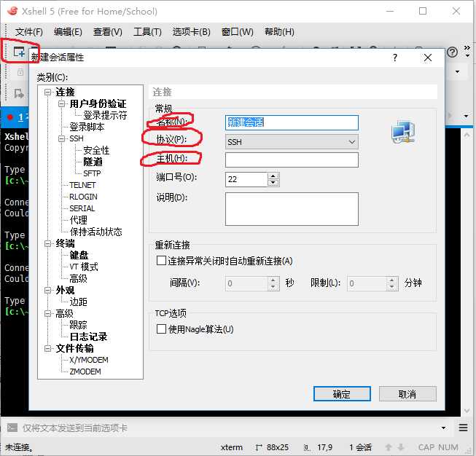Image resolution: width=476 pixels, height=456 pixels.
Task: Select RLOGIN in category tree
Action: point(83,197)
